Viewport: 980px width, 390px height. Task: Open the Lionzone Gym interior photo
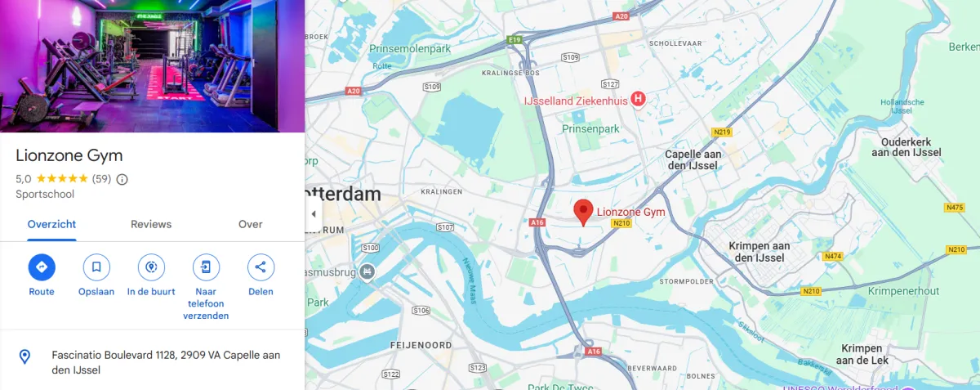(x=152, y=66)
